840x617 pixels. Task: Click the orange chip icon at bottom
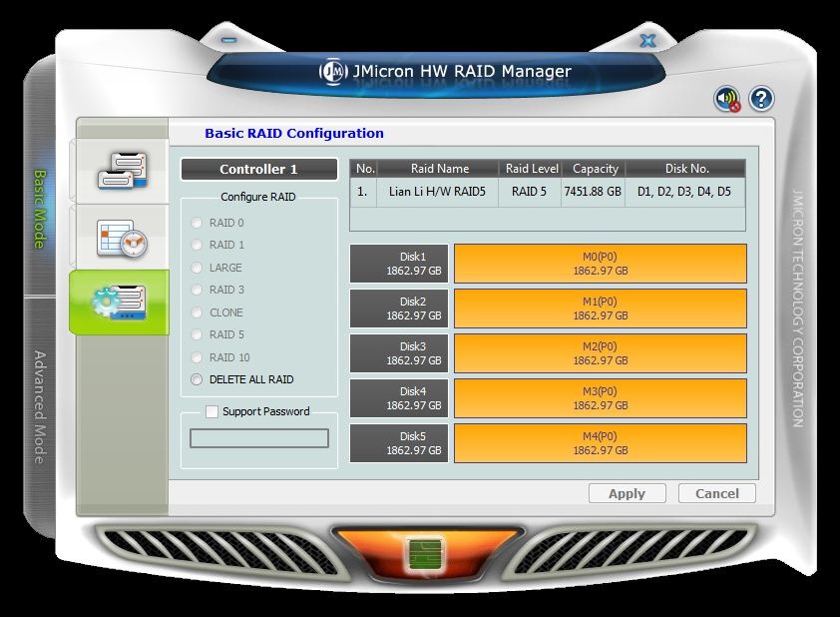tap(425, 554)
